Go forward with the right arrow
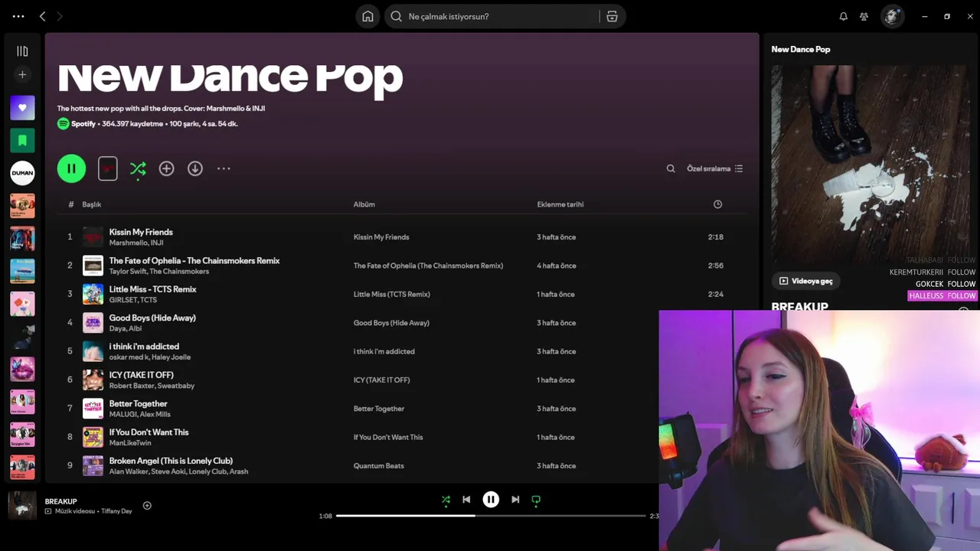 click(60, 16)
